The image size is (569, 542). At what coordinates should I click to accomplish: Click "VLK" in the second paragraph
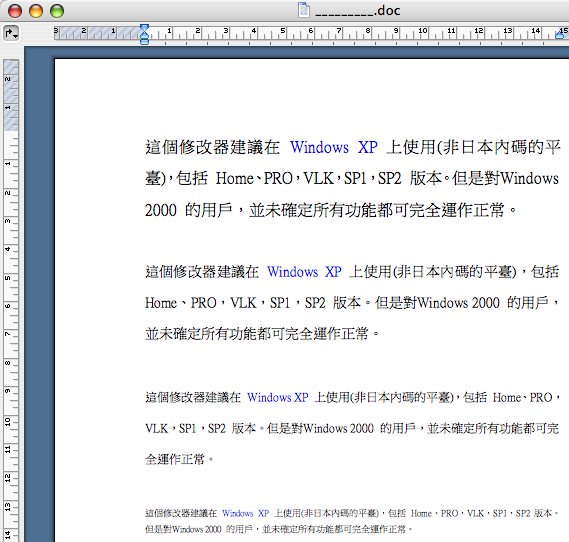click(x=243, y=303)
